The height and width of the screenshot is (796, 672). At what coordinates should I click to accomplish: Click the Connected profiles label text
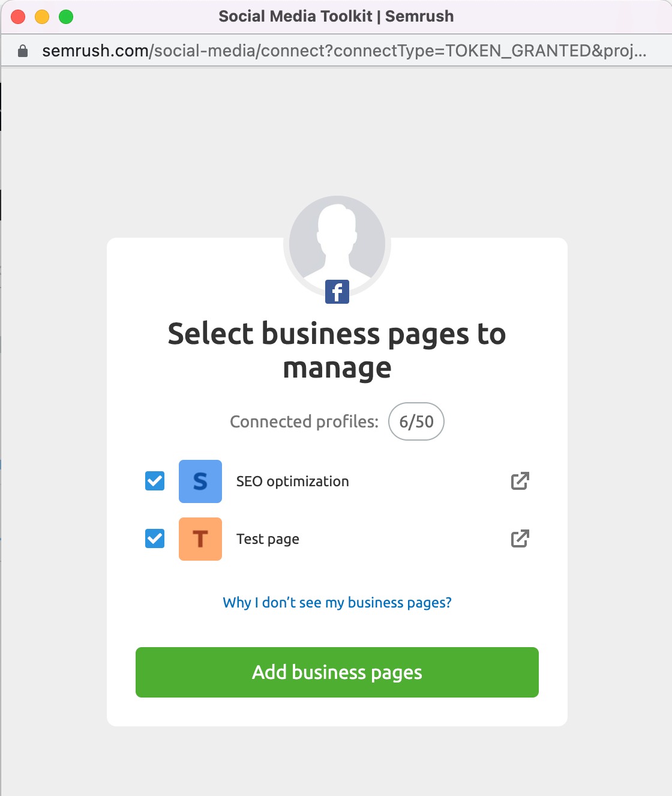tap(304, 421)
